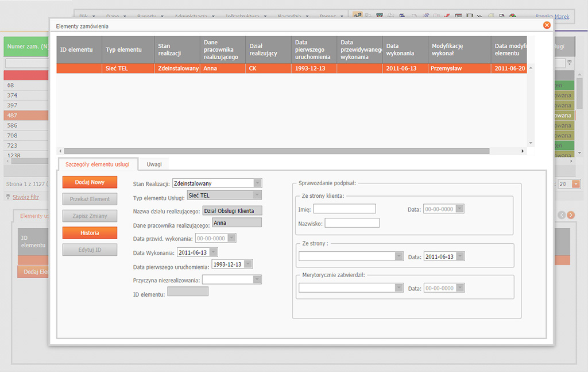588x372 pixels.
Task: Switch to the Uwagi tab
Action: [x=154, y=164]
